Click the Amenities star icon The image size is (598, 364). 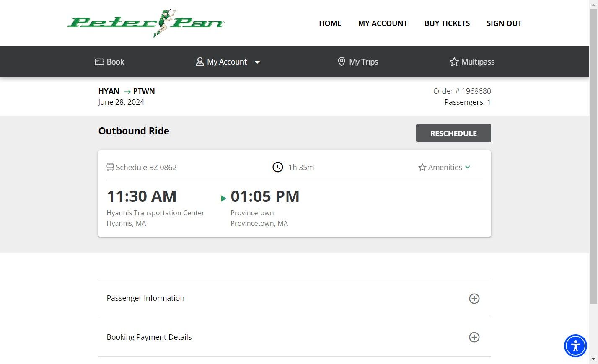422,168
